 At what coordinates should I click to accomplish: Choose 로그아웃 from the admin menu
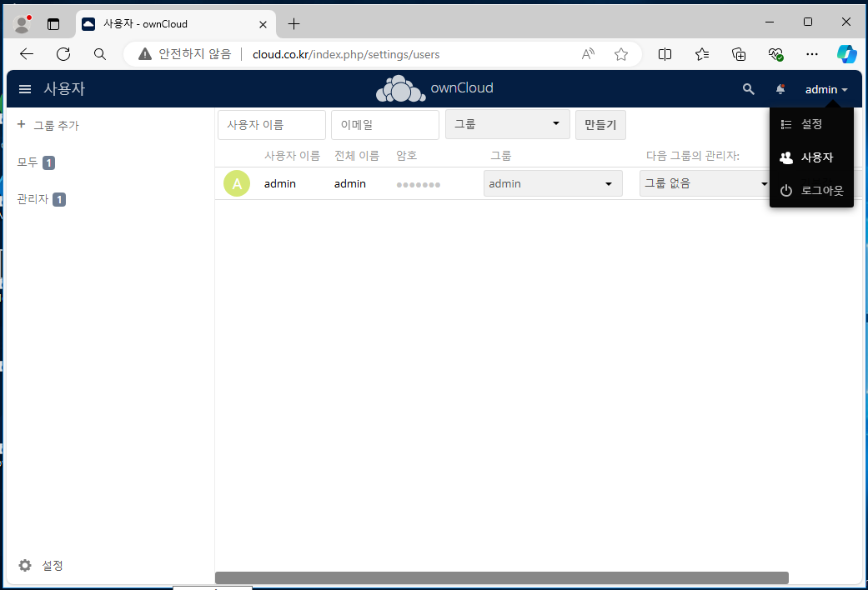point(811,190)
